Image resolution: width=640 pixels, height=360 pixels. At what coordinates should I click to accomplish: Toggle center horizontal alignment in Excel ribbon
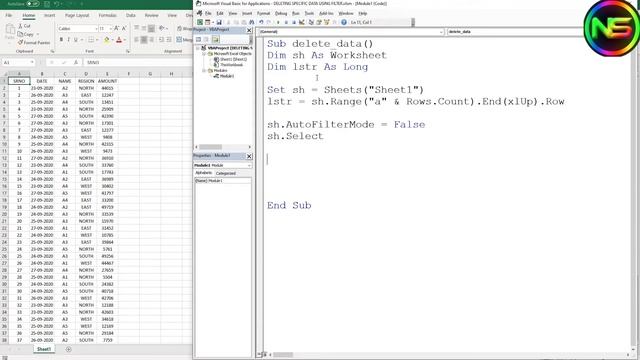pos(144,40)
